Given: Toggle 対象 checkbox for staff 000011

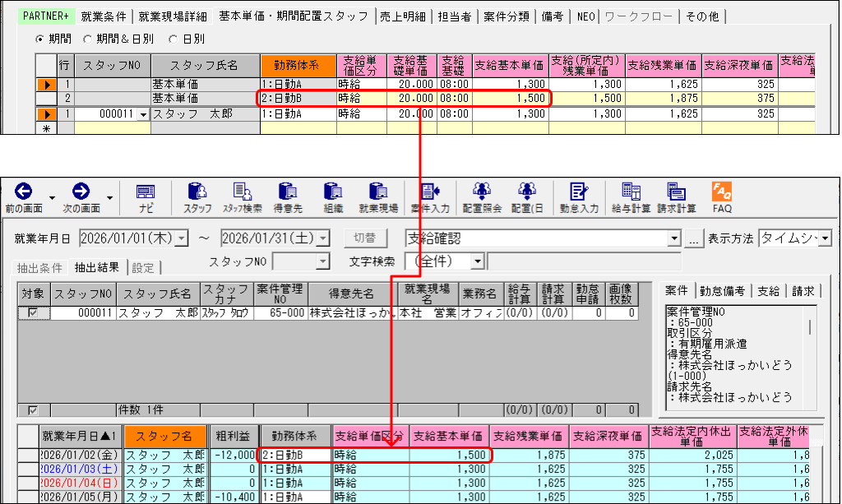Looking at the screenshot, I should tap(34, 313).
